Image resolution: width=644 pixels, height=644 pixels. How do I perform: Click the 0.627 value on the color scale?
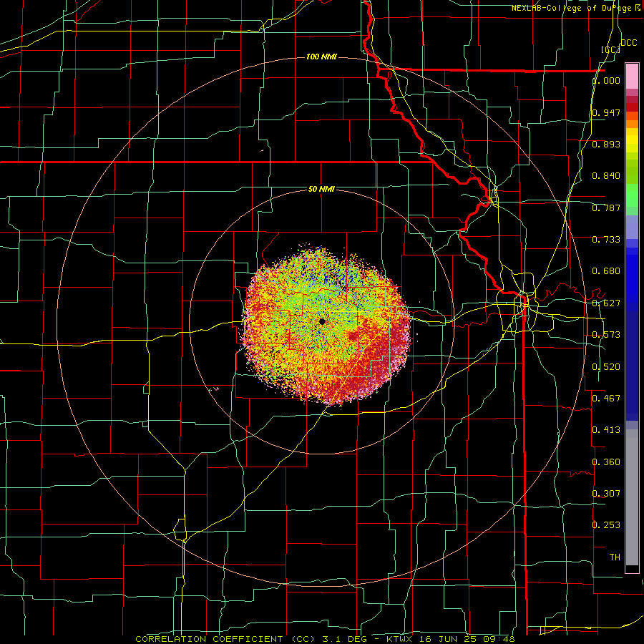point(606,303)
